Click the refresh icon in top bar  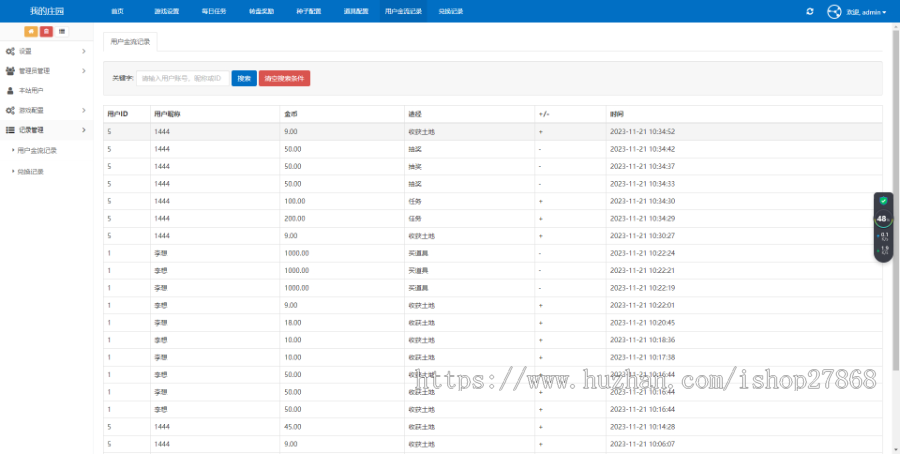coord(810,11)
